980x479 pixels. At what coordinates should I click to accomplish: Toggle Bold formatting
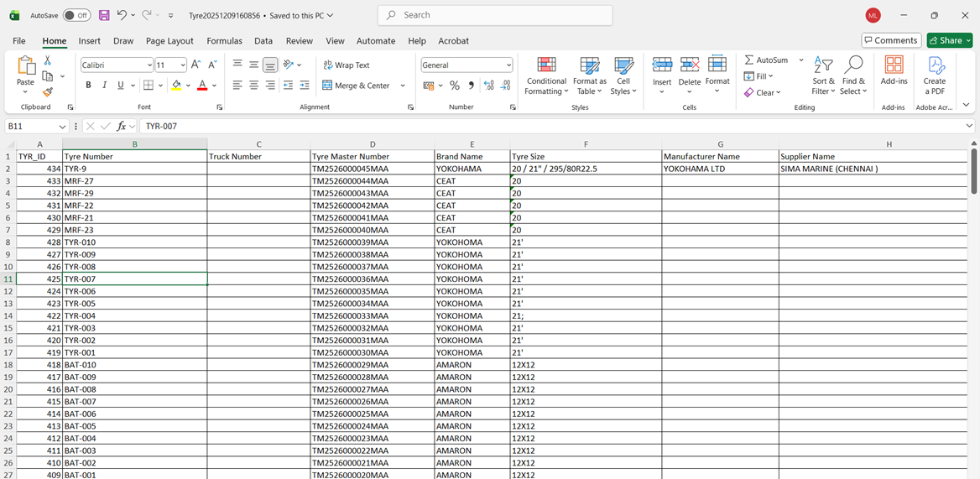88,85
